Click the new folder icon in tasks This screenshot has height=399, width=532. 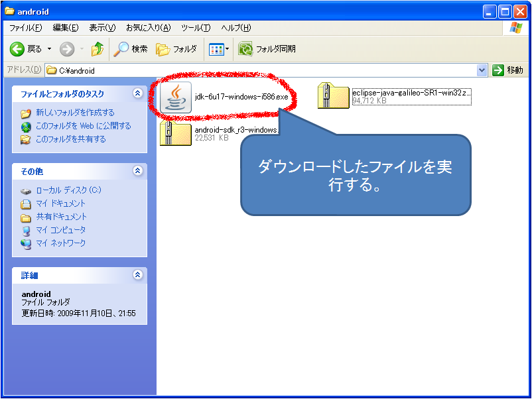(x=26, y=113)
